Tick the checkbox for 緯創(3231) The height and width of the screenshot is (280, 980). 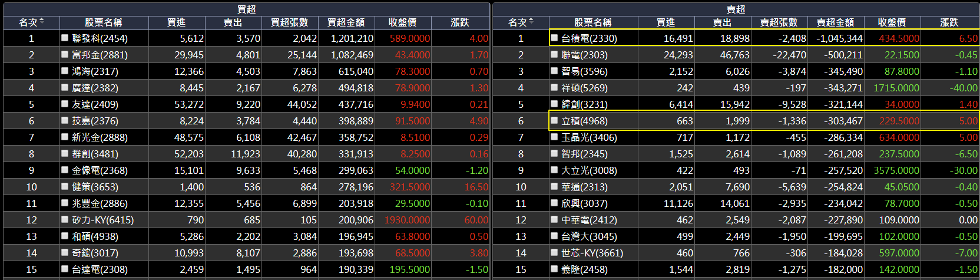[x=554, y=104]
